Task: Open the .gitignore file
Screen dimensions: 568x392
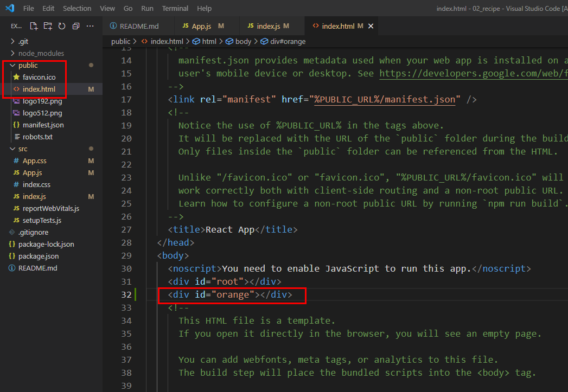Action: pyautogui.click(x=51, y=233)
